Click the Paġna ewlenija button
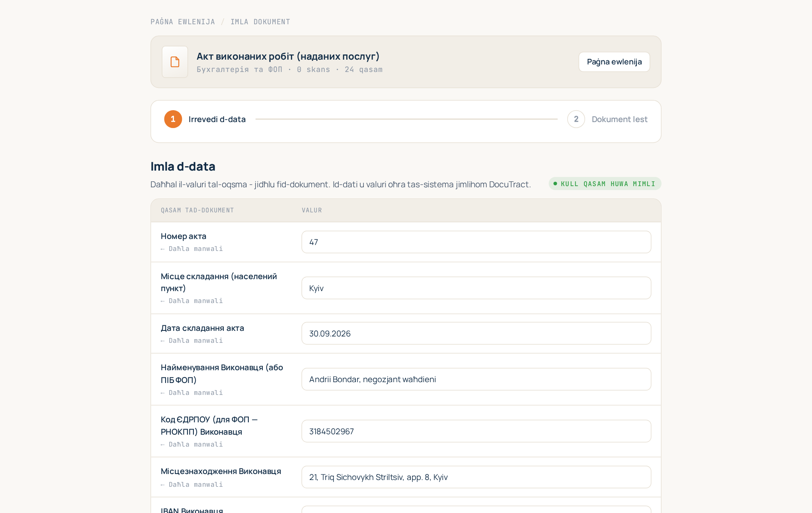 coord(614,62)
